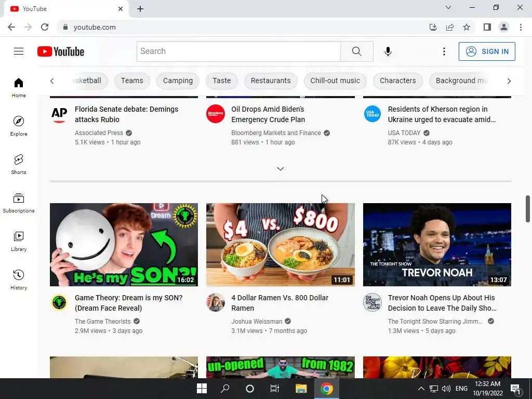Click the YouTube logo
Viewport: 532px width, 399px height.
tap(61, 51)
